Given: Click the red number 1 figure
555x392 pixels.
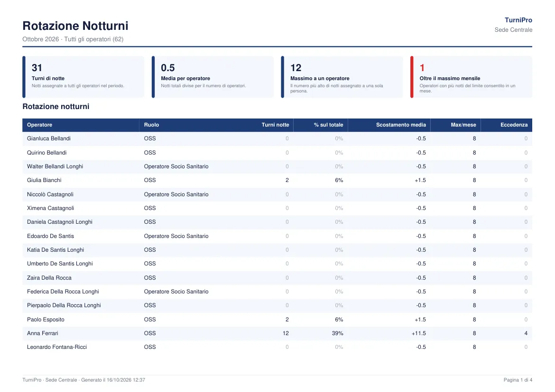Looking at the screenshot, I should pos(422,68).
